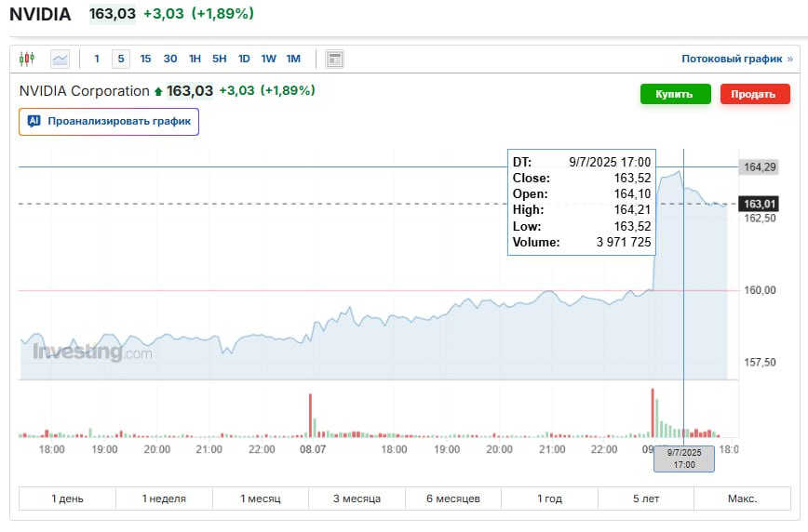Viewport: 808px width, 532px height.
Task: Pick the 1W chart interval
Action: click(x=268, y=59)
